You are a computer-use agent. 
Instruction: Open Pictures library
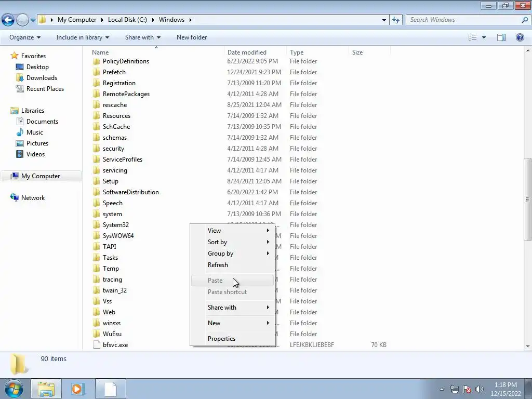click(x=37, y=143)
